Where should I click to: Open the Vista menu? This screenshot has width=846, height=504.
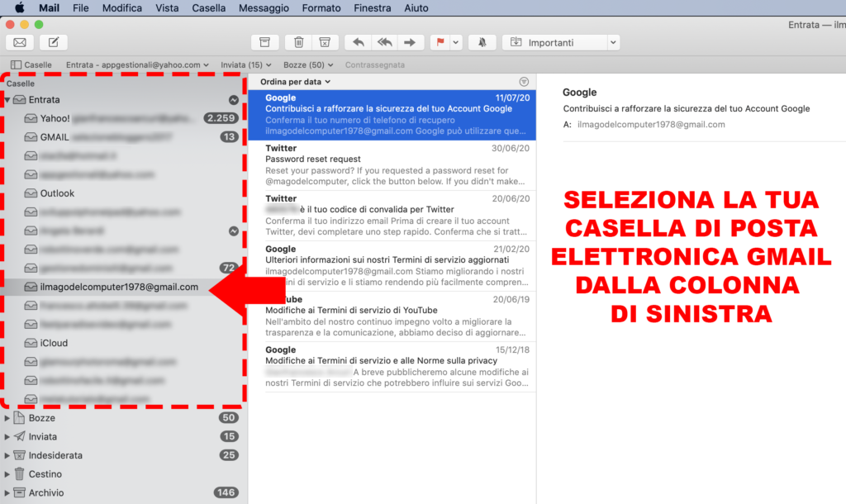click(x=167, y=8)
